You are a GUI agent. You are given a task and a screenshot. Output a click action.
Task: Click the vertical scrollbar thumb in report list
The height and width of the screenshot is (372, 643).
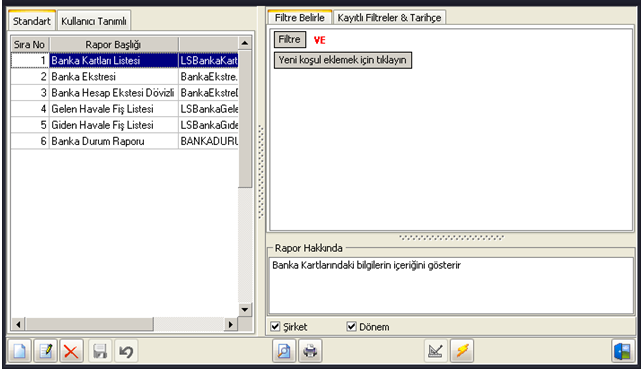coord(245,119)
